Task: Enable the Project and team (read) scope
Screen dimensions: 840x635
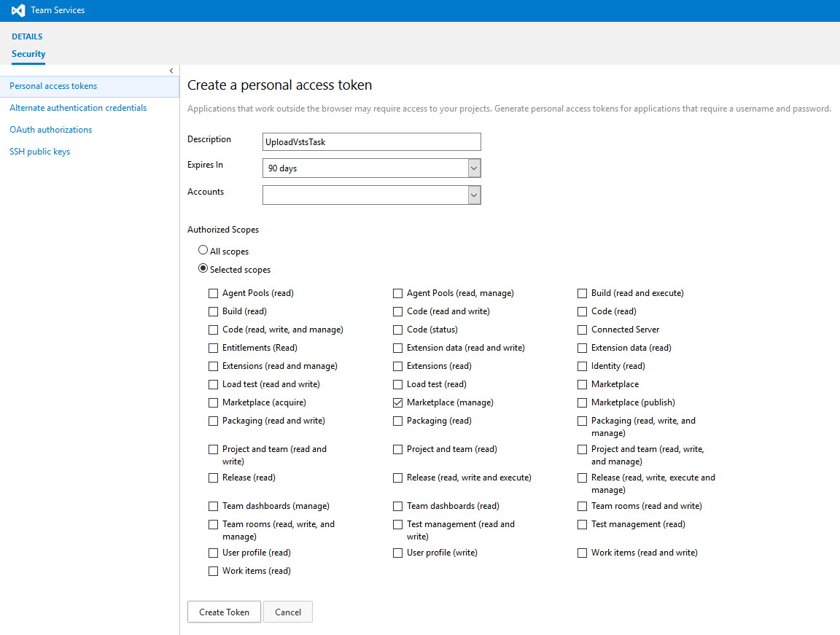Action: (x=397, y=450)
